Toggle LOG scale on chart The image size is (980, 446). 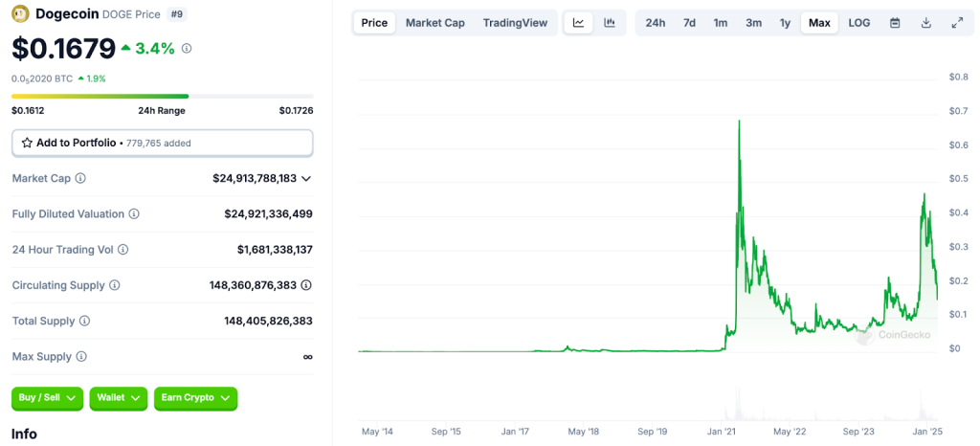point(859,23)
